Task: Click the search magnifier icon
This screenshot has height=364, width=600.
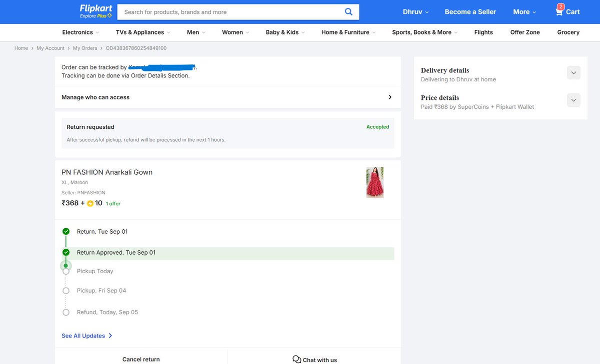Action: point(348,12)
